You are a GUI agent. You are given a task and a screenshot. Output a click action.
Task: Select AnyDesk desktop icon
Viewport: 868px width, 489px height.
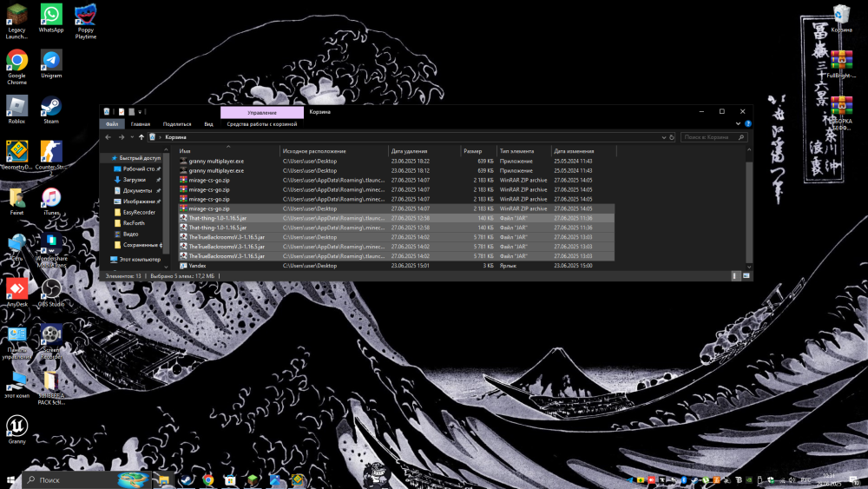click(16, 293)
